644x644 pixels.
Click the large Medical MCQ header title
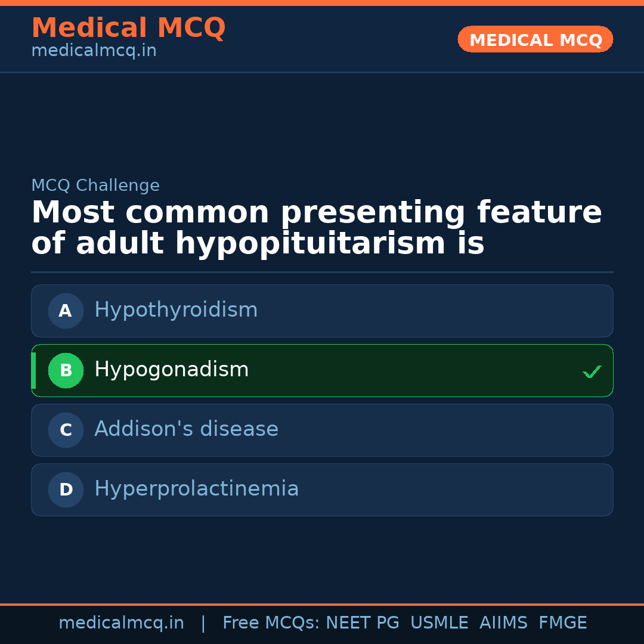coord(128,28)
